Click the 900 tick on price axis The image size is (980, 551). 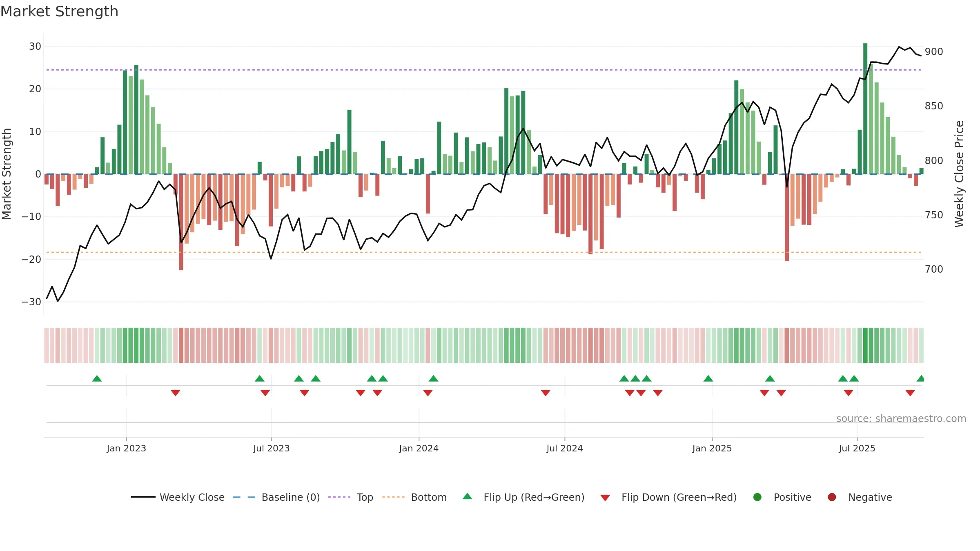(934, 52)
